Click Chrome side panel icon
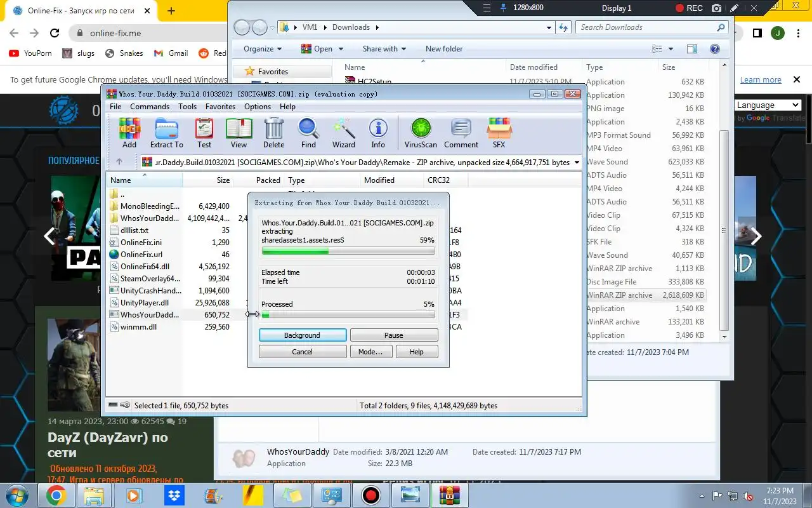The width and height of the screenshot is (812, 508). [757, 33]
